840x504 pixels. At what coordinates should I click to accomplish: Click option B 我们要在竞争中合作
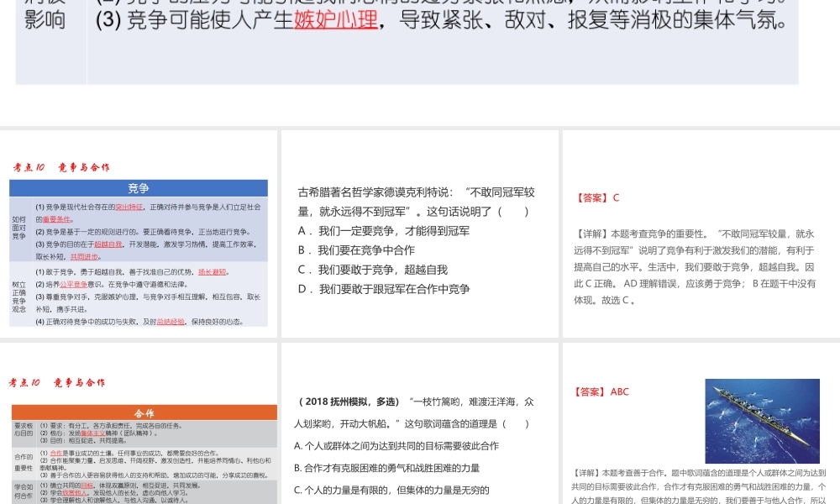[356, 250]
